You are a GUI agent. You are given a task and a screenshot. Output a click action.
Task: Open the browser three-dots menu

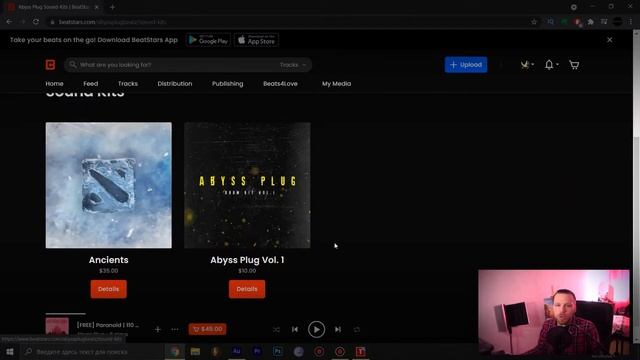pos(630,22)
